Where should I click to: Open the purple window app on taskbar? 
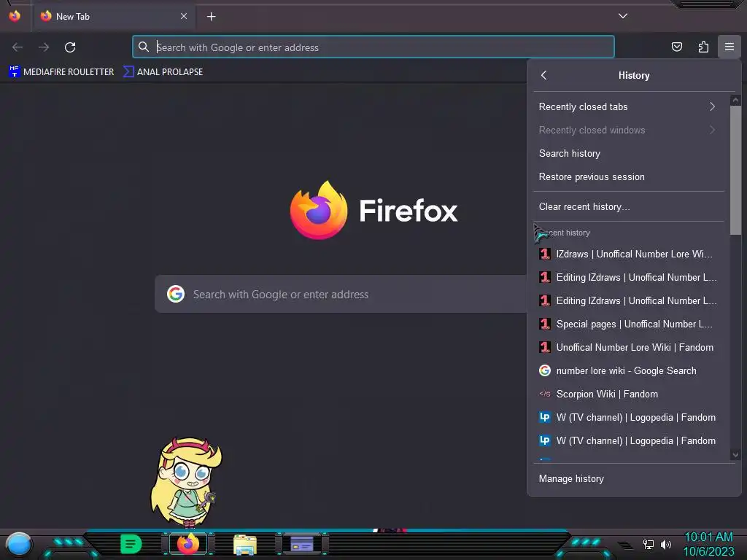[301, 544]
